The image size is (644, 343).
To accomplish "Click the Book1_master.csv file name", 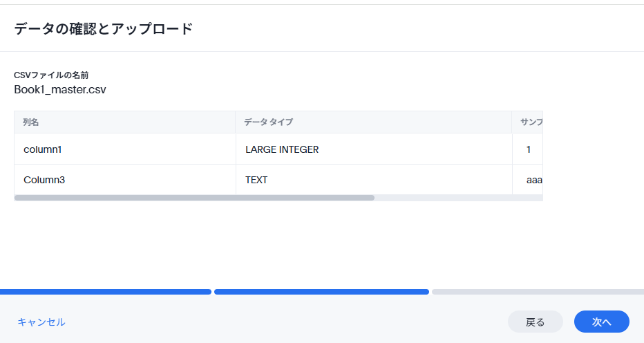I will (60, 90).
